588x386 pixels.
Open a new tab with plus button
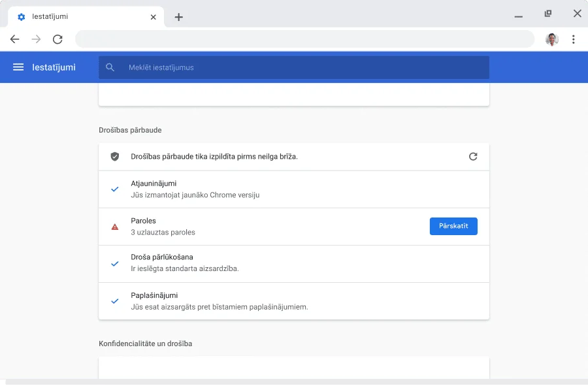pyautogui.click(x=178, y=17)
